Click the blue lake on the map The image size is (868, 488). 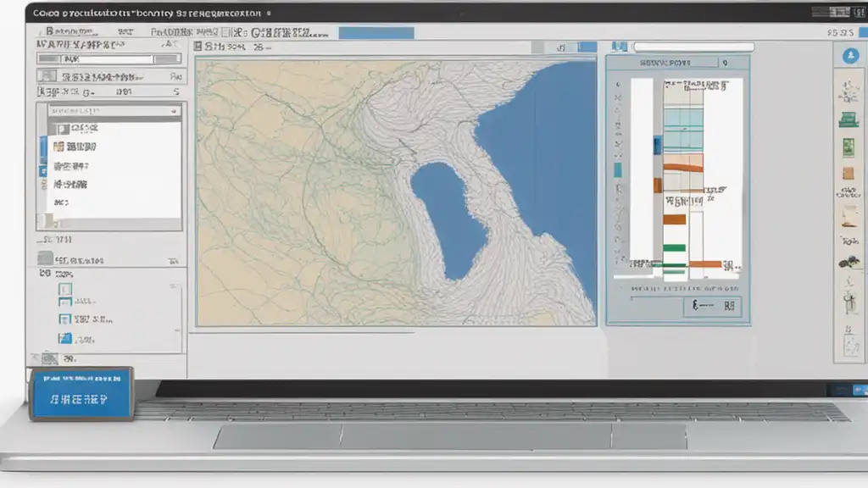coord(451,220)
